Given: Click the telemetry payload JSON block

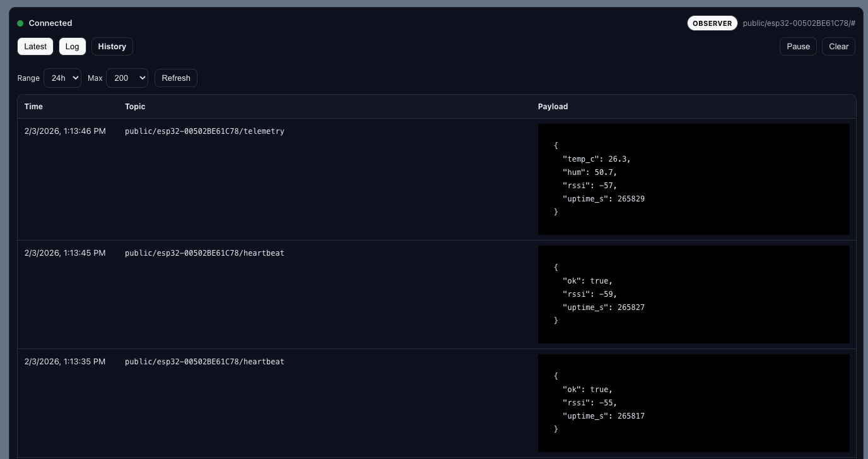Looking at the screenshot, I should click(693, 179).
